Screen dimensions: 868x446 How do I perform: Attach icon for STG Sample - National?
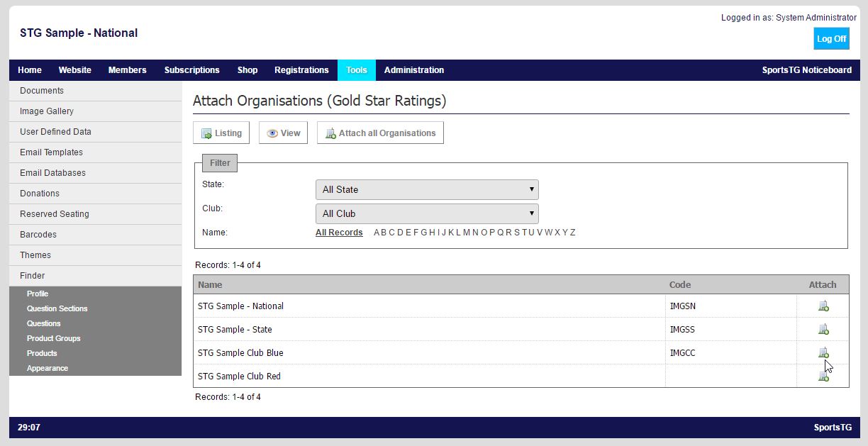tap(823, 306)
